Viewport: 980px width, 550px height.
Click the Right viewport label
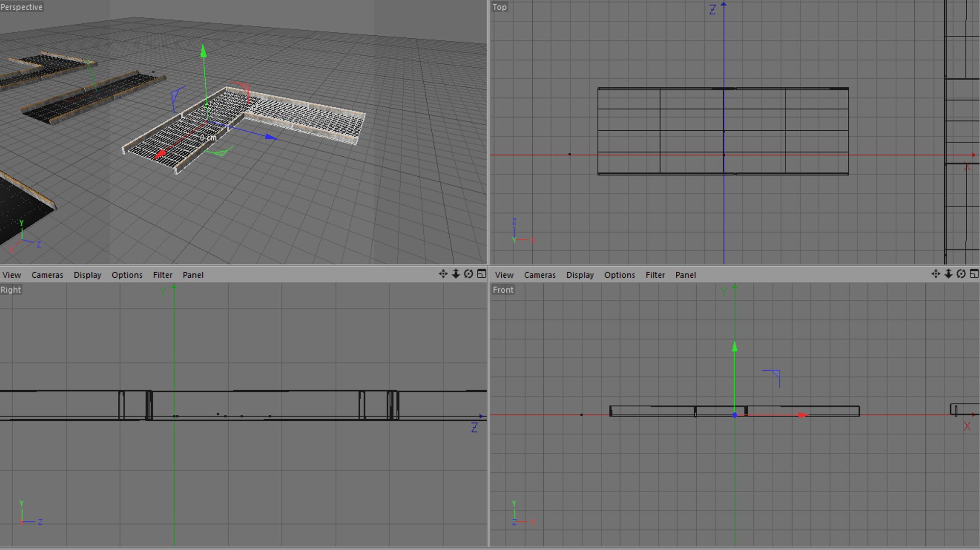pos(11,290)
